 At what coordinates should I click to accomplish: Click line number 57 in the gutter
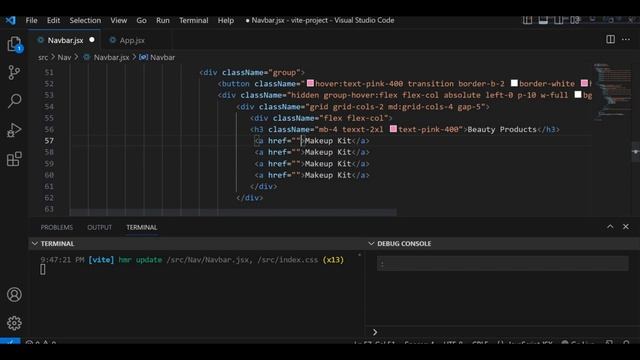(49, 141)
